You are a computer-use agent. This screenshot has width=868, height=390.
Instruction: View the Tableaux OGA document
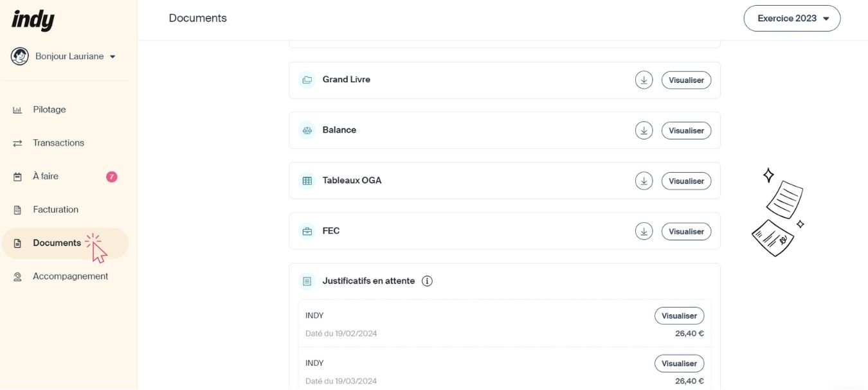(686, 181)
